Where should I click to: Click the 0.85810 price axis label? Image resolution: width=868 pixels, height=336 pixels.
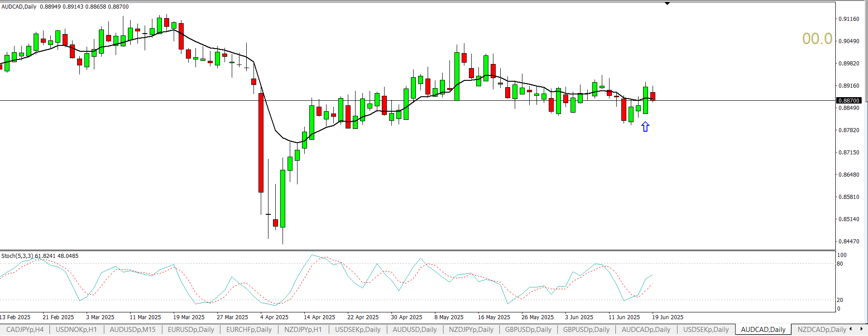click(848, 197)
